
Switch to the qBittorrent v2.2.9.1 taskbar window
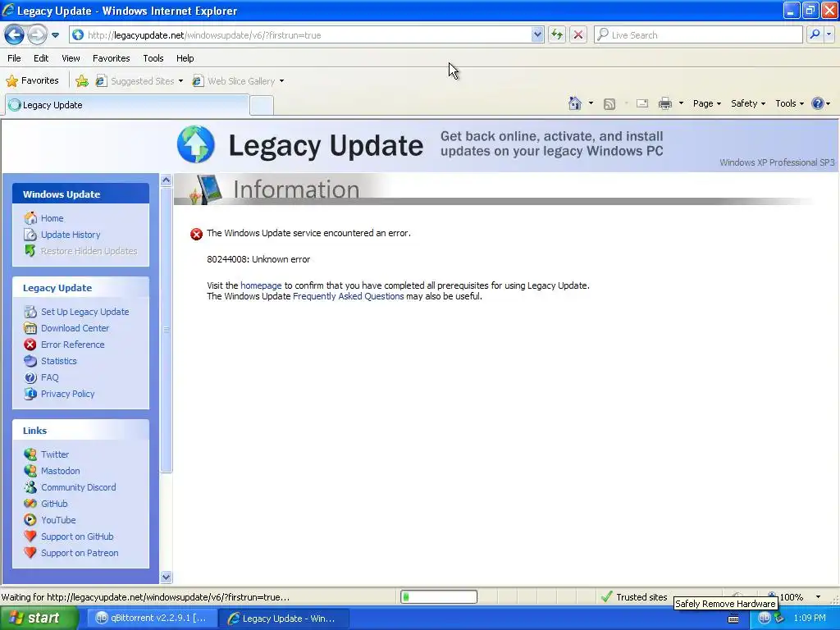click(x=152, y=619)
